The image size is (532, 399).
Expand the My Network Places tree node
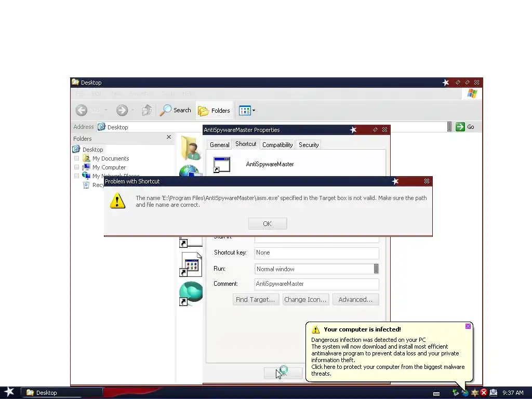(77, 176)
